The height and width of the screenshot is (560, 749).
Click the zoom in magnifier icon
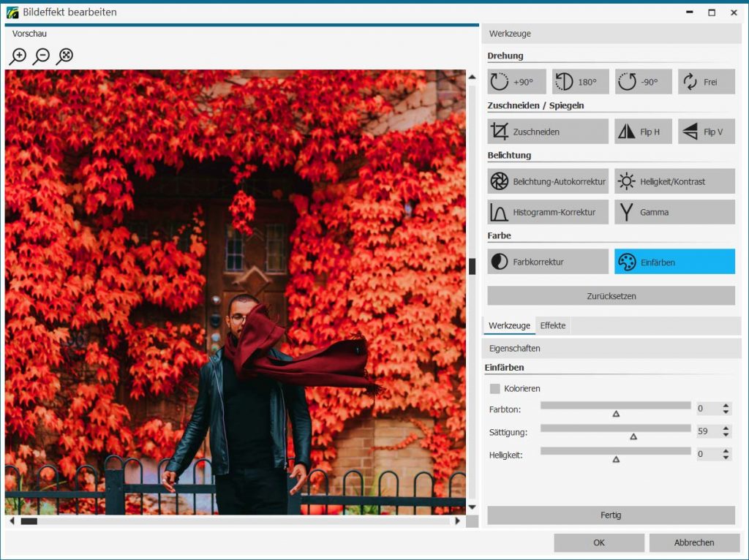(x=19, y=56)
